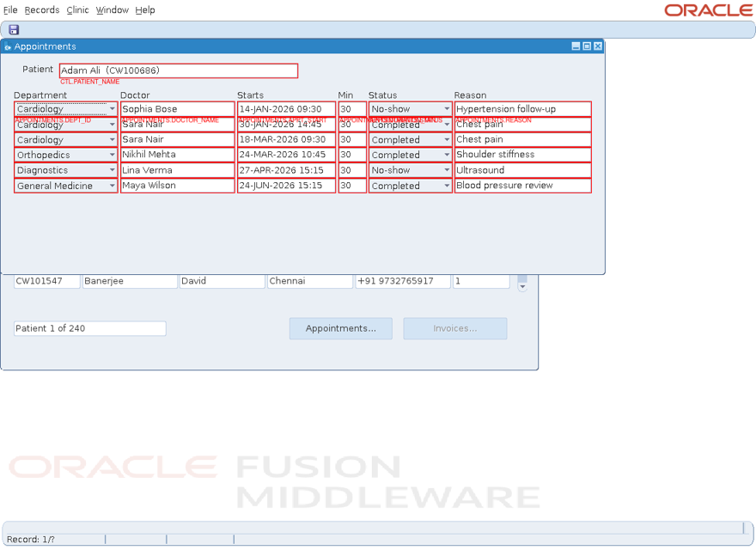Screen dimensions: 756x550
Task: Click the Ultrasound reason field
Action: click(x=522, y=170)
